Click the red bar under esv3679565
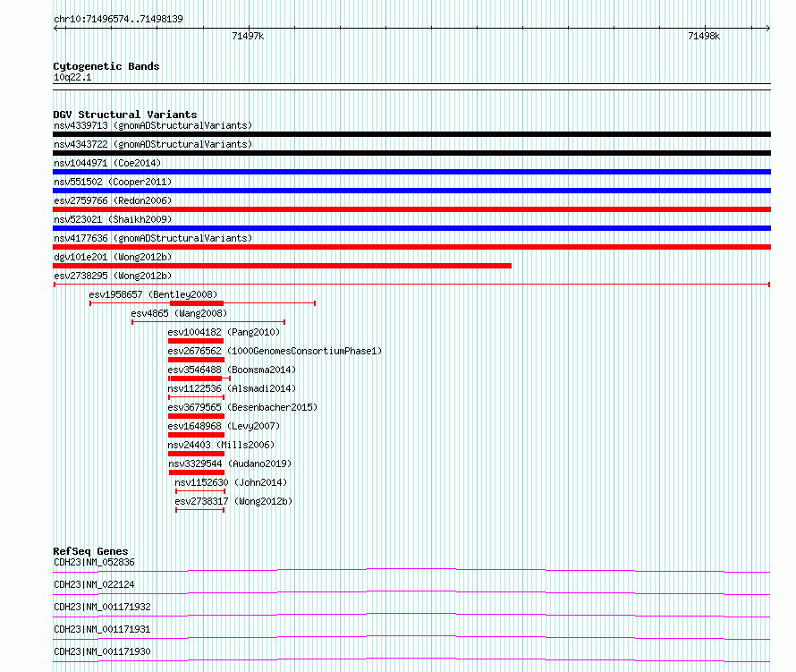 pyautogui.click(x=196, y=416)
